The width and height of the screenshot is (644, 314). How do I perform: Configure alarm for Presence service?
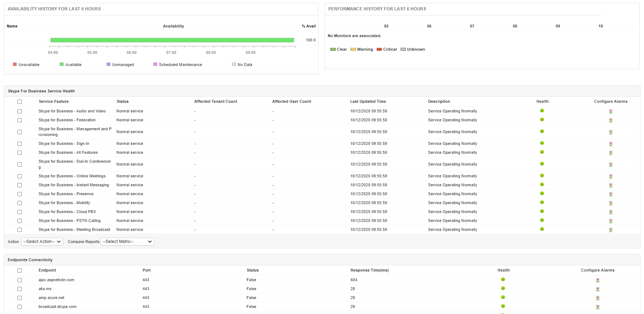click(x=610, y=194)
